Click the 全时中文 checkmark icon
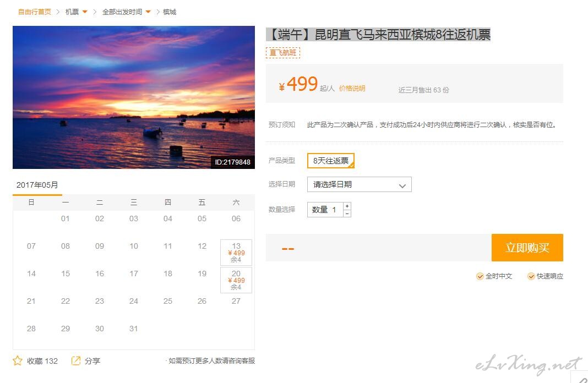 [480, 277]
